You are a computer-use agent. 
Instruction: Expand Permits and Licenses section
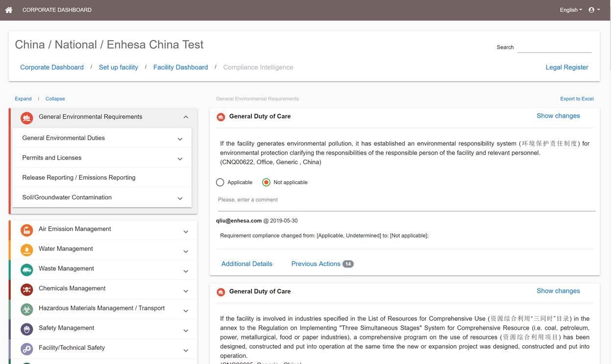point(102,158)
